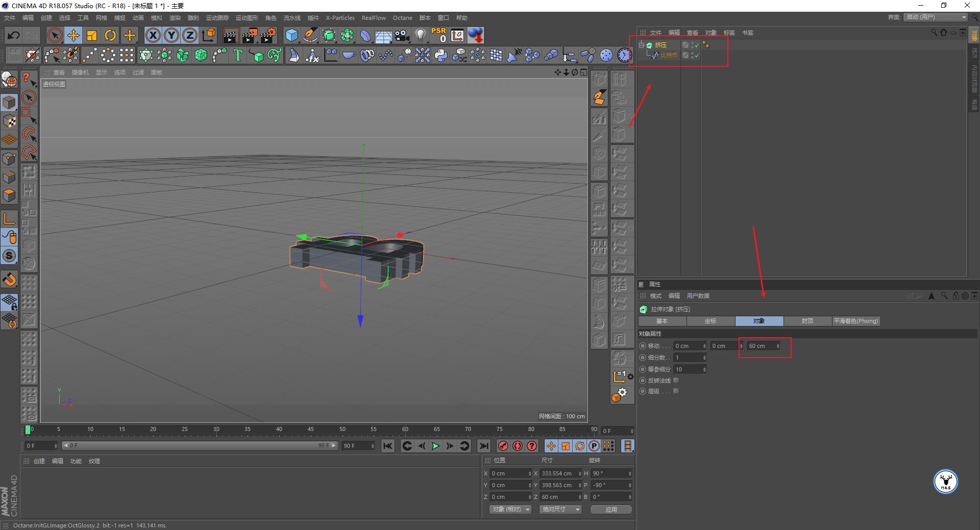Enable the 层级 checkbox
980x530 pixels.
[676, 391]
